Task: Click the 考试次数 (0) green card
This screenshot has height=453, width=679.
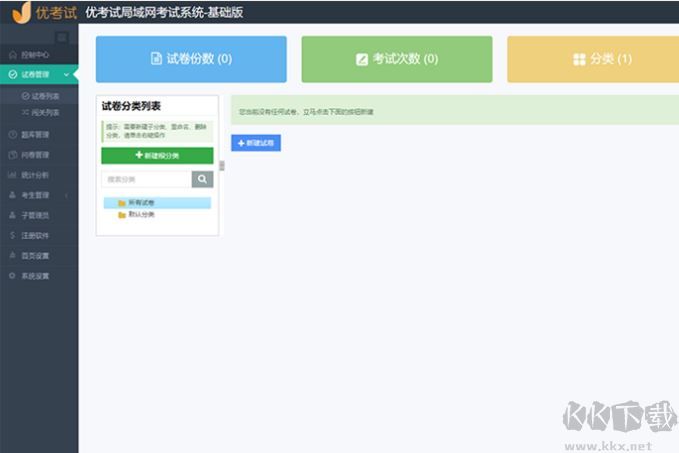Action: pos(397,59)
